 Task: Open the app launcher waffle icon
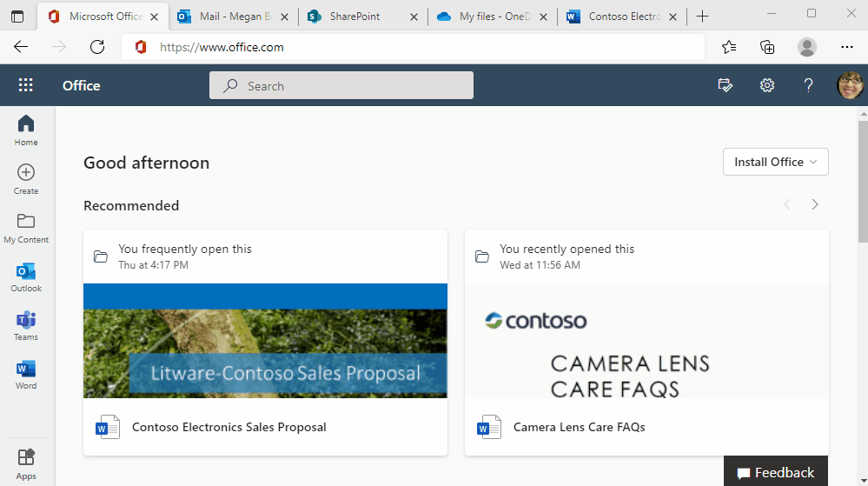click(25, 85)
